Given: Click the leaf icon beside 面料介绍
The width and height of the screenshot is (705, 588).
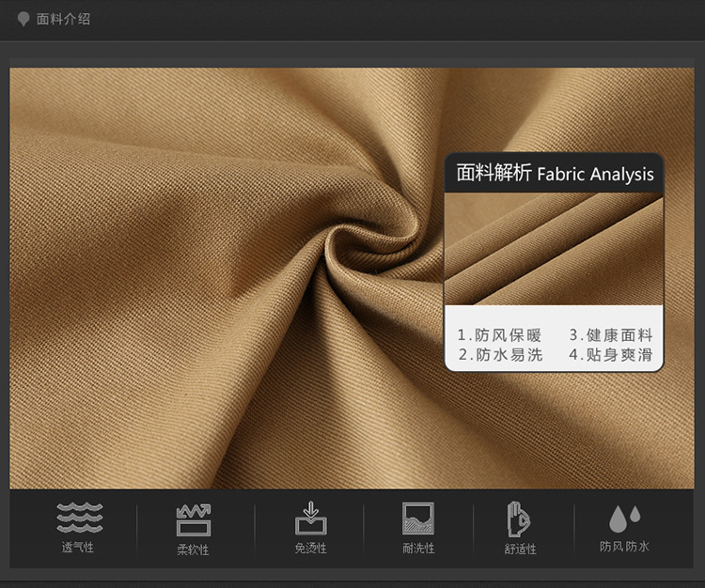Looking at the screenshot, I should point(23,19).
